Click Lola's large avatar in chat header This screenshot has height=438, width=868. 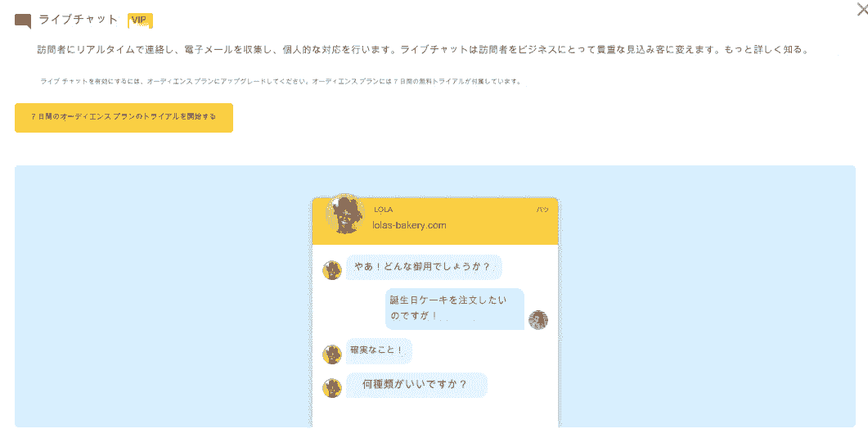pyautogui.click(x=345, y=214)
